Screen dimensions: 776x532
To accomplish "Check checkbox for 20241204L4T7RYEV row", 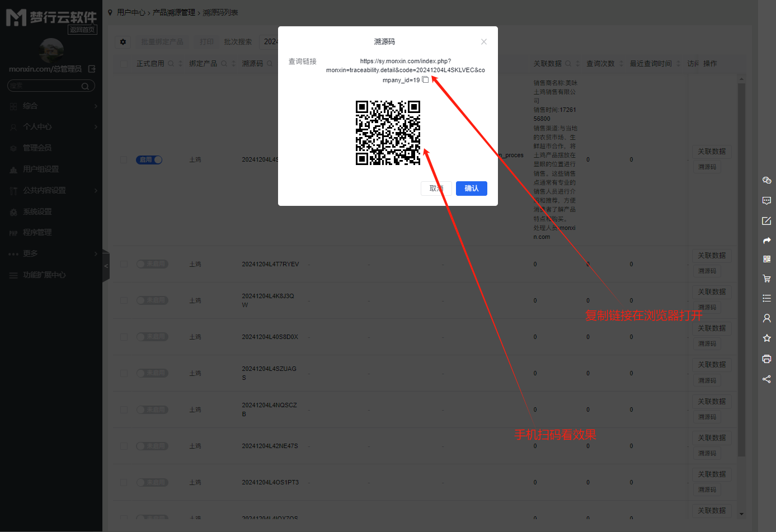I will 124,264.
